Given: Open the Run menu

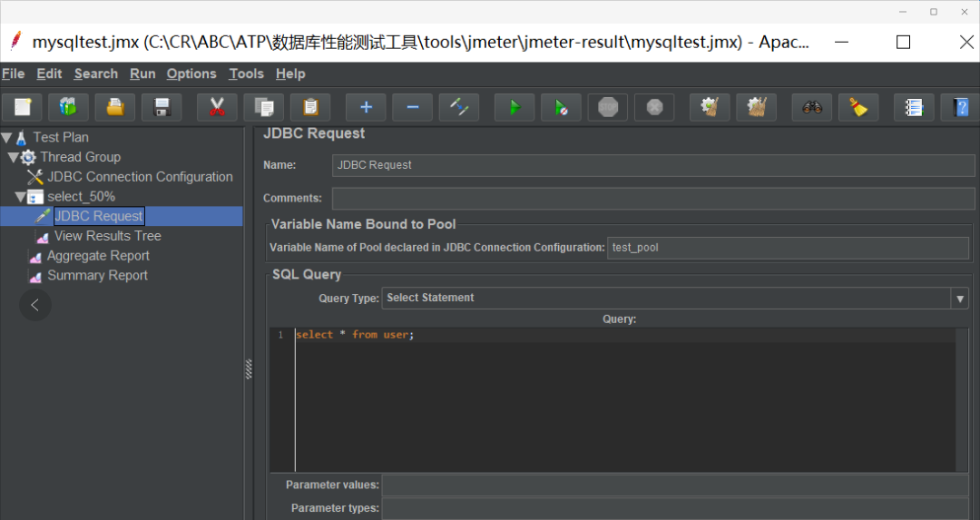Looking at the screenshot, I should pos(142,74).
